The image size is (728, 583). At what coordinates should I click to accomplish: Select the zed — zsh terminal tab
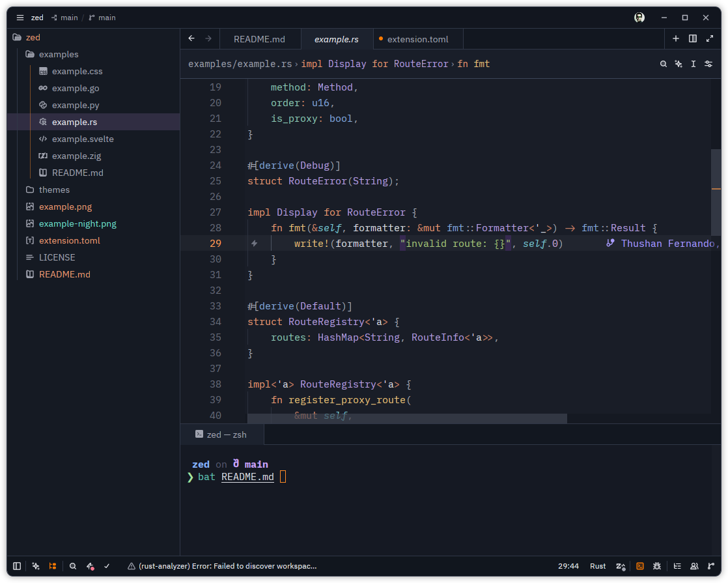pyautogui.click(x=222, y=434)
